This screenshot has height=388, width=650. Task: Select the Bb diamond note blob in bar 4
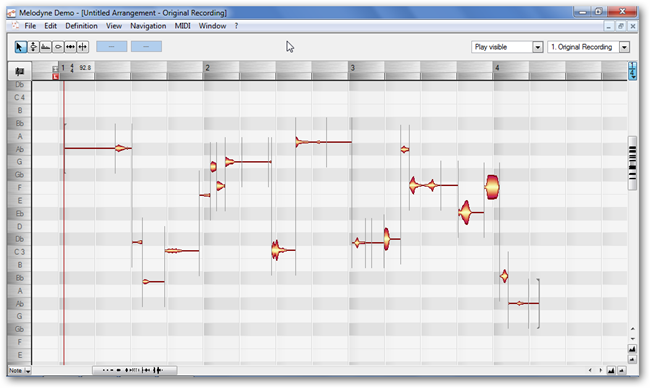(x=504, y=276)
